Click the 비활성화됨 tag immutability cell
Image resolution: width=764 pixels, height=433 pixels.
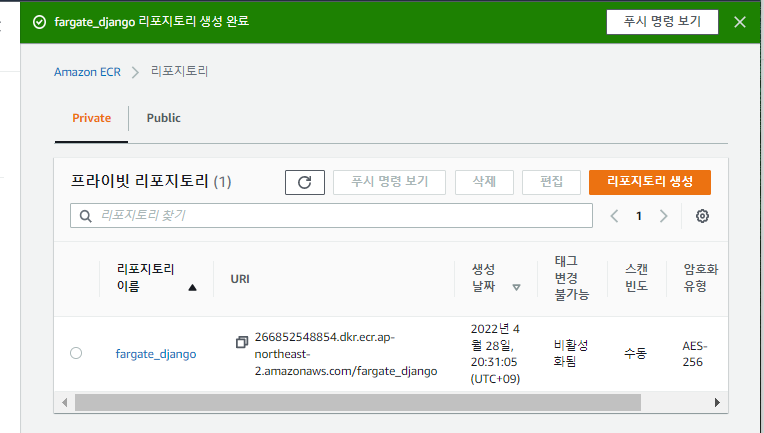571,354
